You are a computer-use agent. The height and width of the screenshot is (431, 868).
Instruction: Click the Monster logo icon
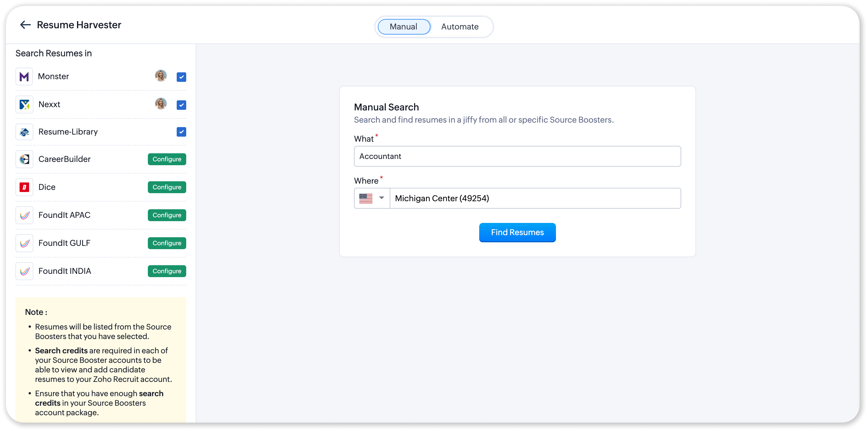pos(24,76)
